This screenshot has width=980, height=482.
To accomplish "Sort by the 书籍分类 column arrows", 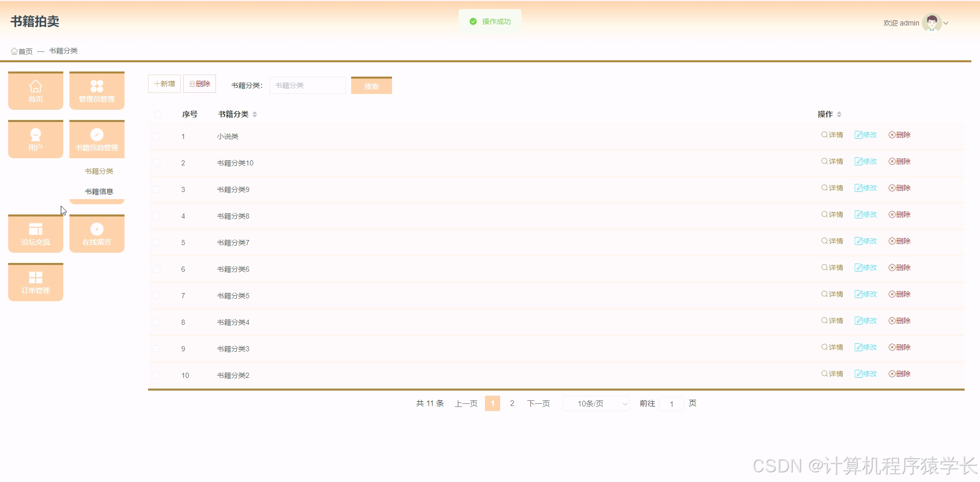I will tap(255, 114).
